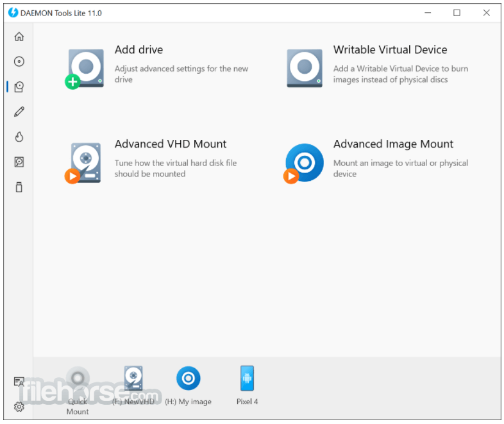Open the account/license sidebar icon

(19, 382)
